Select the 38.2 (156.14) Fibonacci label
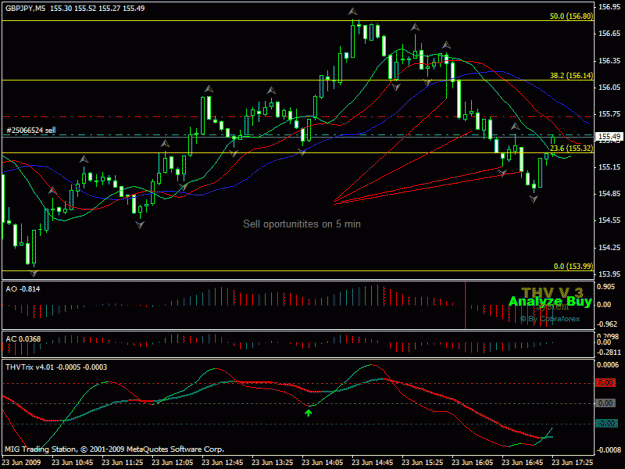 [571, 75]
